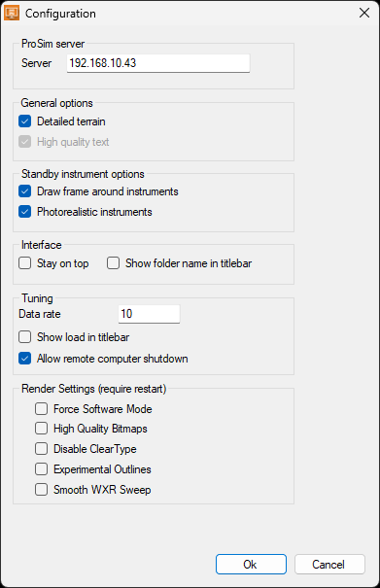The height and width of the screenshot is (588, 380).
Task: Click the Photorealistic instruments label text
Action: 94,212
